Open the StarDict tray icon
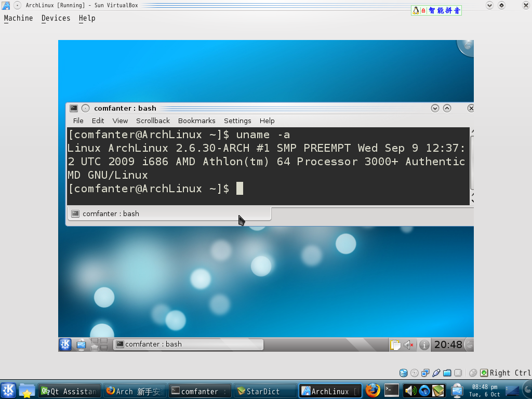The width and height of the screenshot is (532, 399). [x=438, y=391]
